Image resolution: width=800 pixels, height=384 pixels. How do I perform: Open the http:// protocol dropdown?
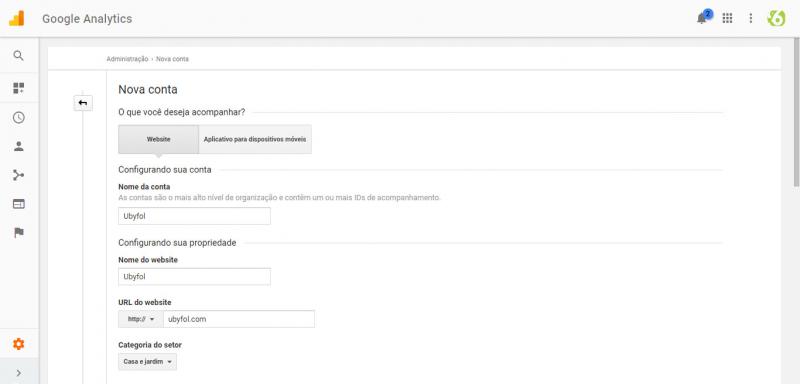point(141,319)
